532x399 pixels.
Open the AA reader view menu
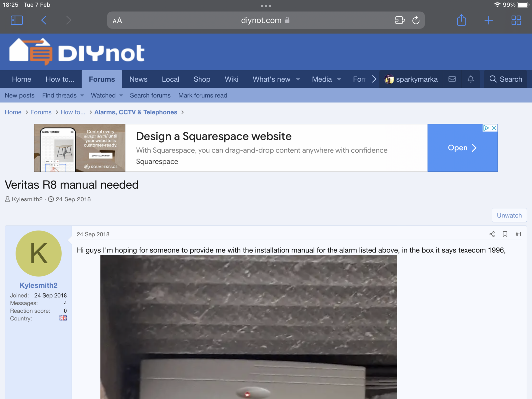click(117, 21)
